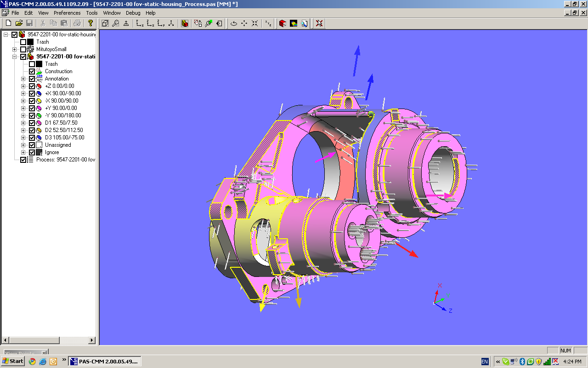
Task: Click the tree panel right scroll arrow
Action: 92,340
